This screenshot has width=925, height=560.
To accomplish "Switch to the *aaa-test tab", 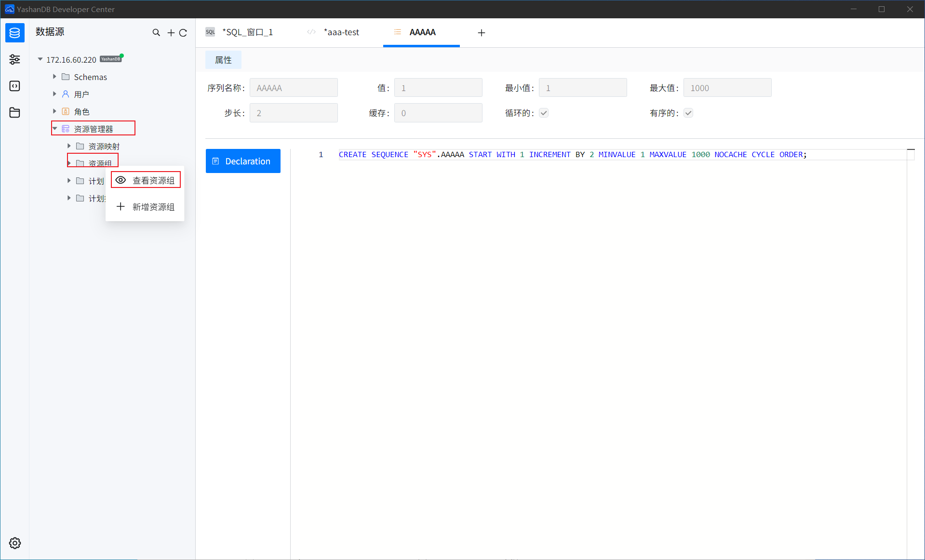I will point(333,32).
